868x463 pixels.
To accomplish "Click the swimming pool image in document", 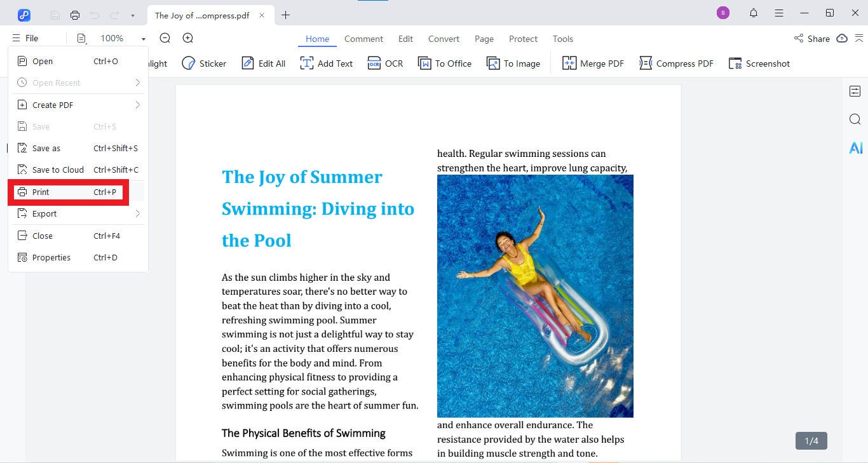I will (x=535, y=296).
